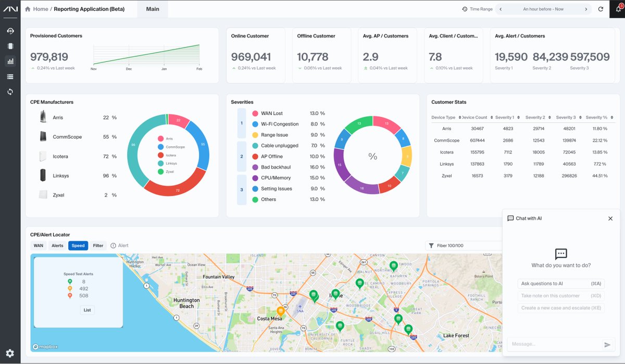Screen dimensions: 625x364
Task: Click the List button in Speed Test Alerts
Action: coord(87,310)
